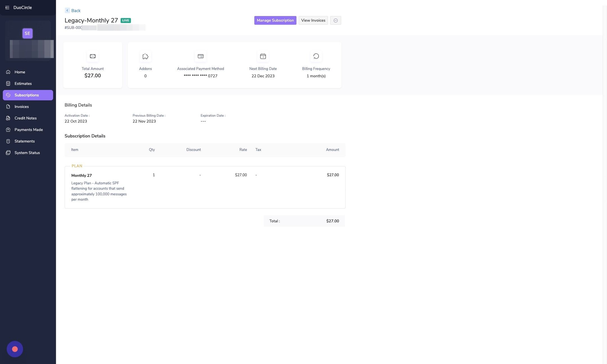Viewport: 607px width, 364px height.
Task: Open the more options ellipsis menu
Action: point(336,21)
